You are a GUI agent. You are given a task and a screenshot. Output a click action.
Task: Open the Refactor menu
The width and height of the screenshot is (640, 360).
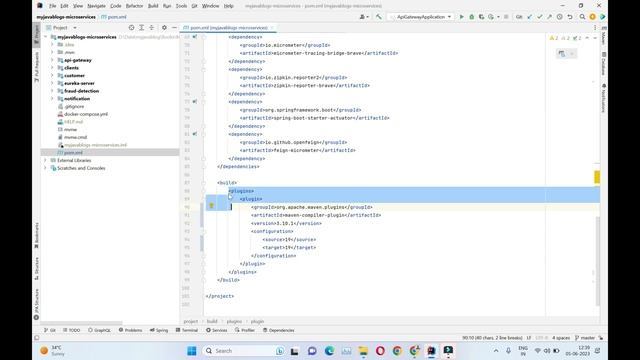coord(134,6)
